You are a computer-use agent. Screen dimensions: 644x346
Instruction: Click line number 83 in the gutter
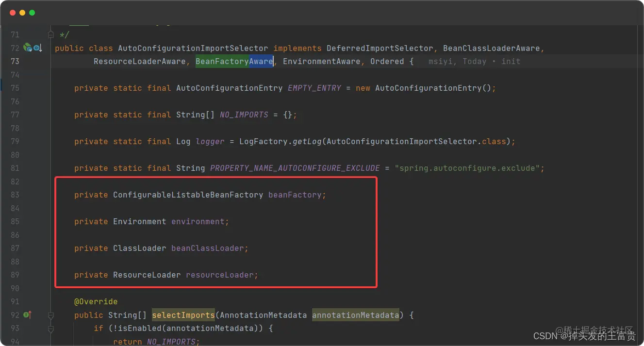click(15, 195)
